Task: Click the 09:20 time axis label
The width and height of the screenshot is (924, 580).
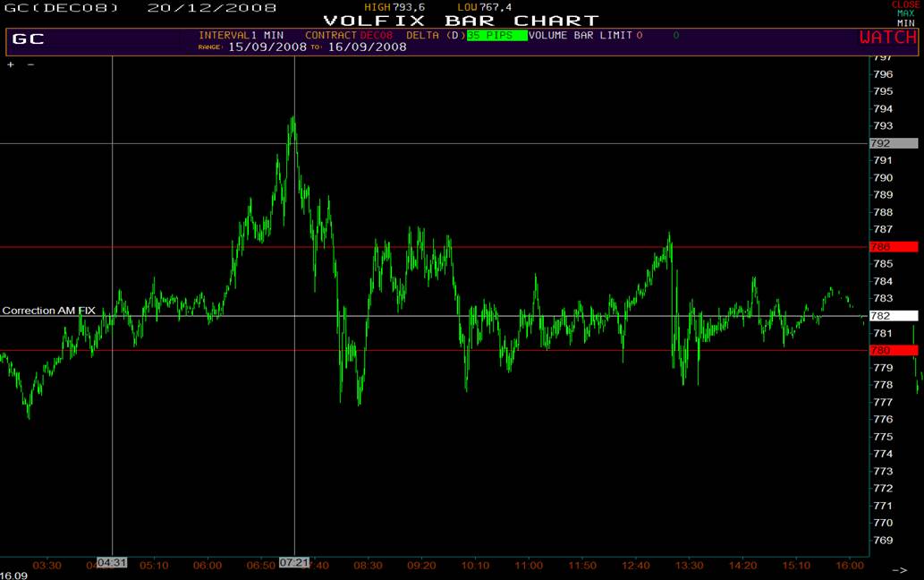Action: [x=421, y=566]
